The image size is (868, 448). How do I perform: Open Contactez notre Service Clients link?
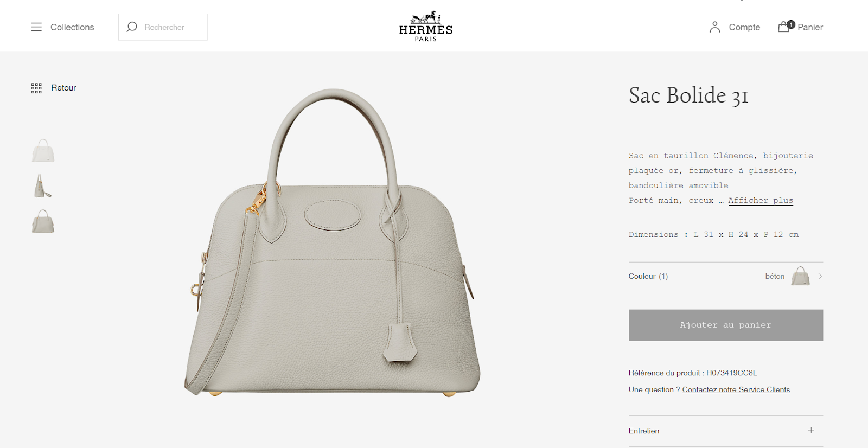coord(736,389)
